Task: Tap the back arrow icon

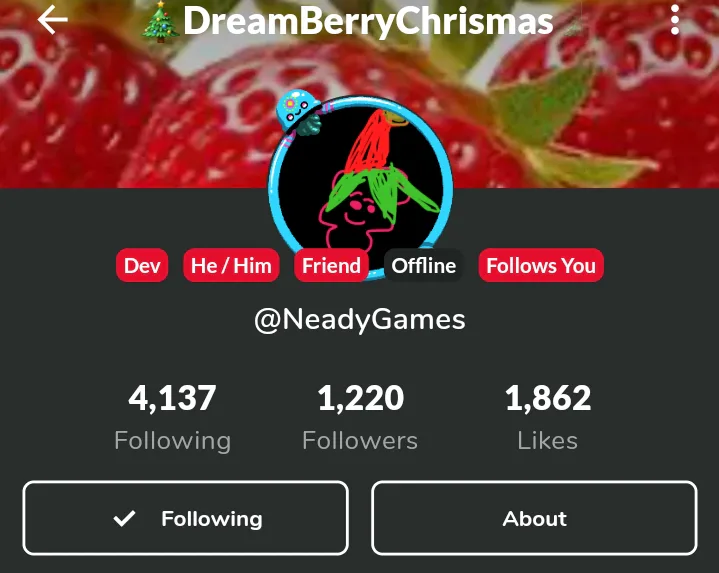Action: click(x=53, y=20)
